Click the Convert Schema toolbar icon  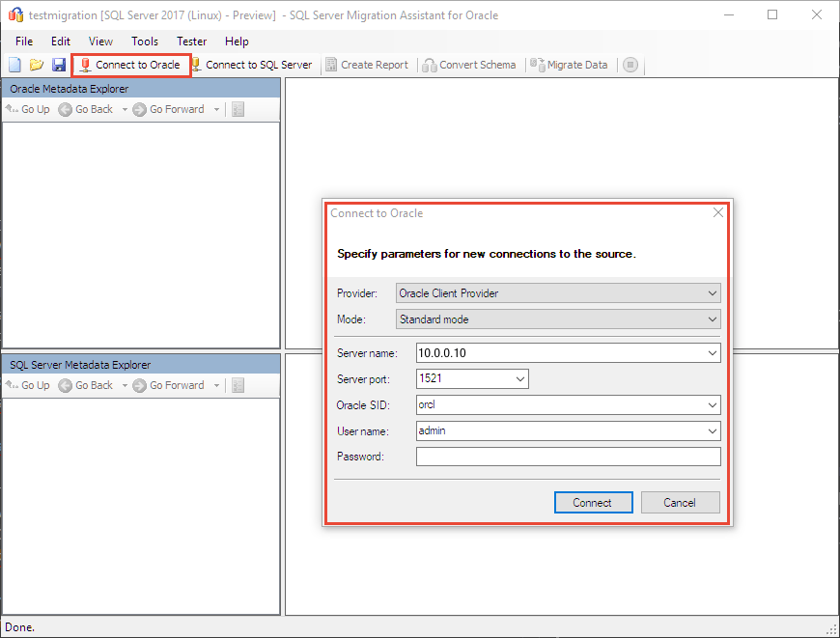[469, 65]
